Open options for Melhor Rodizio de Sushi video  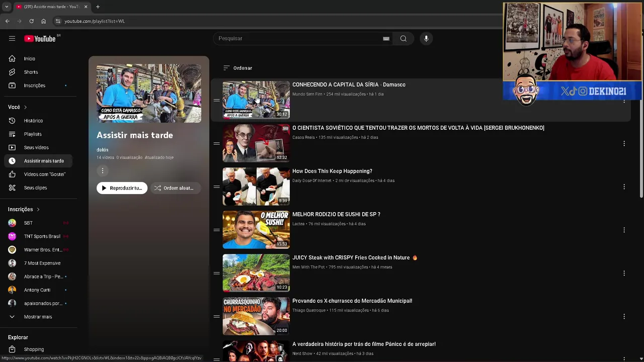click(624, 230)
